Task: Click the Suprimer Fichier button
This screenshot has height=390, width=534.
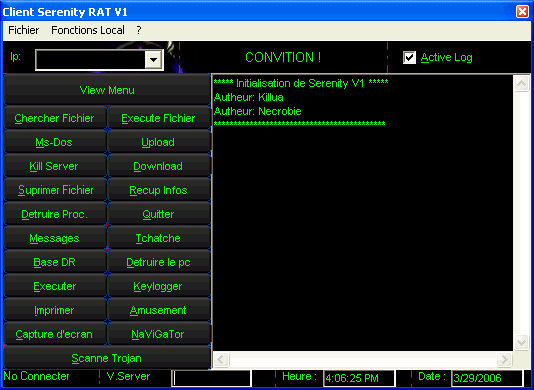Action: click(54, 190)
